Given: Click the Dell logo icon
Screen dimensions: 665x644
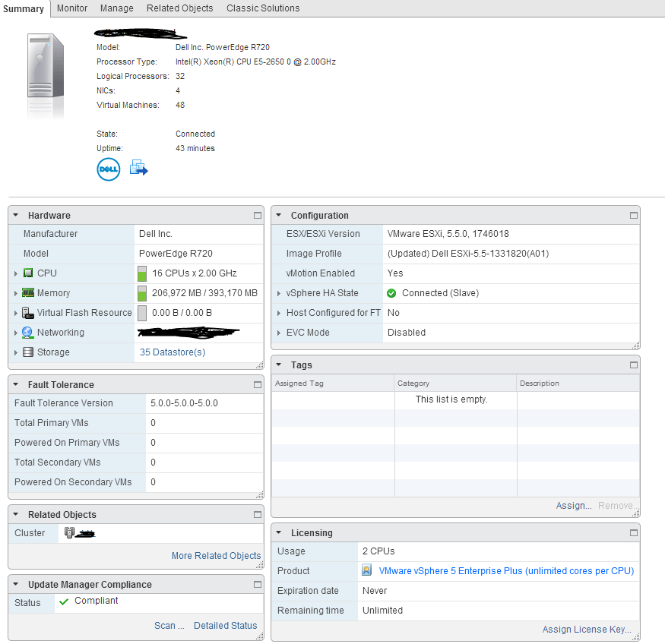Looking at the screenshot, I should coord(109,169).
